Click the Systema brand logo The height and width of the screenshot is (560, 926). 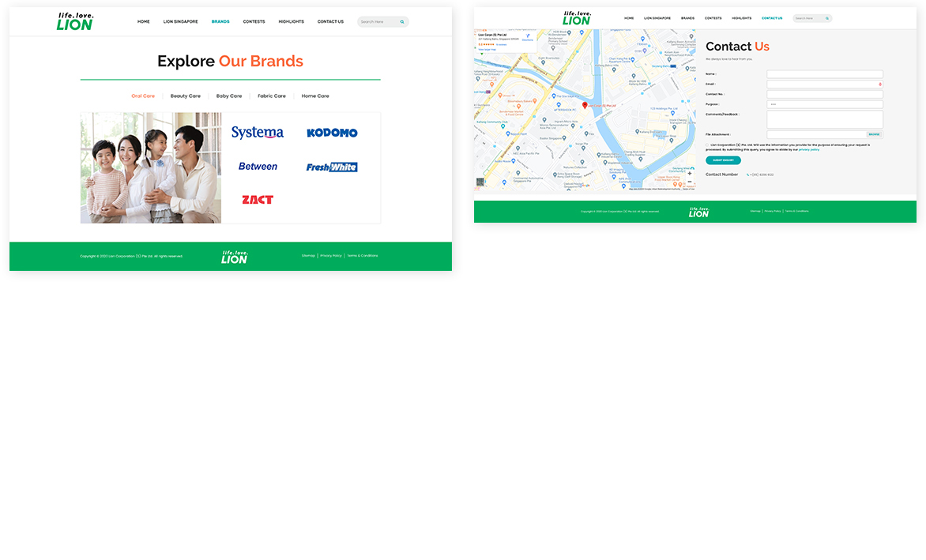(x=258, y=132)
